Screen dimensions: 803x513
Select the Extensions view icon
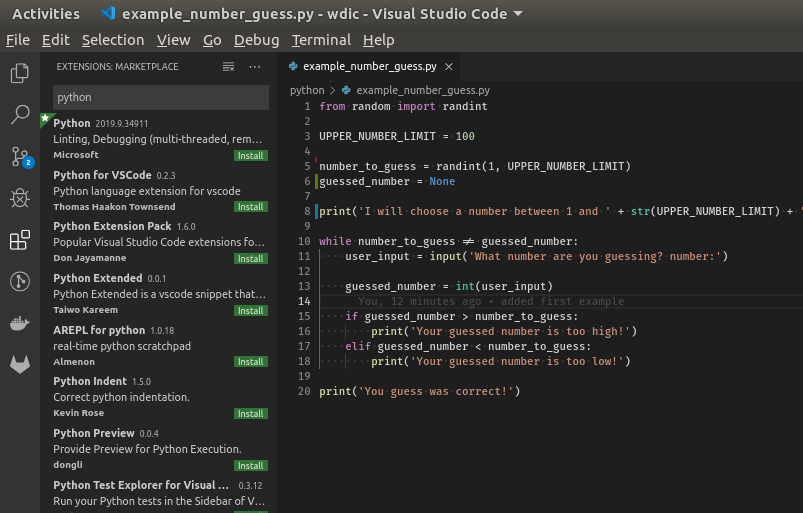pos(19,240)
